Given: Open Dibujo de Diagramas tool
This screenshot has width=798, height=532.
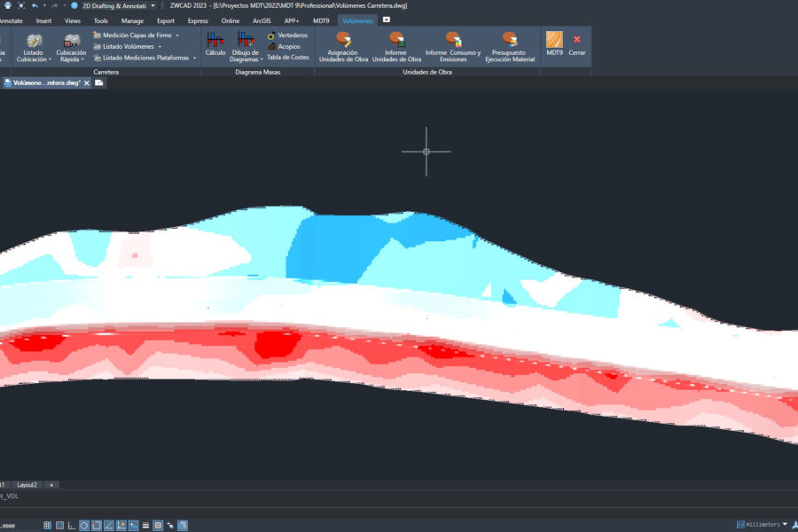Looking at the screenshot, I should pos(246,47).
